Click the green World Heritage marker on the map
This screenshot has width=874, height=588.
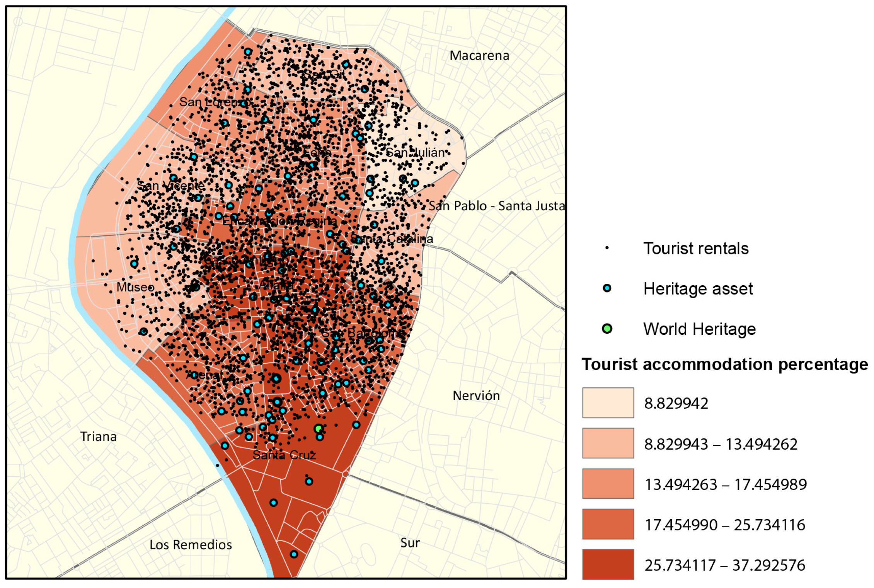point(318,429)
